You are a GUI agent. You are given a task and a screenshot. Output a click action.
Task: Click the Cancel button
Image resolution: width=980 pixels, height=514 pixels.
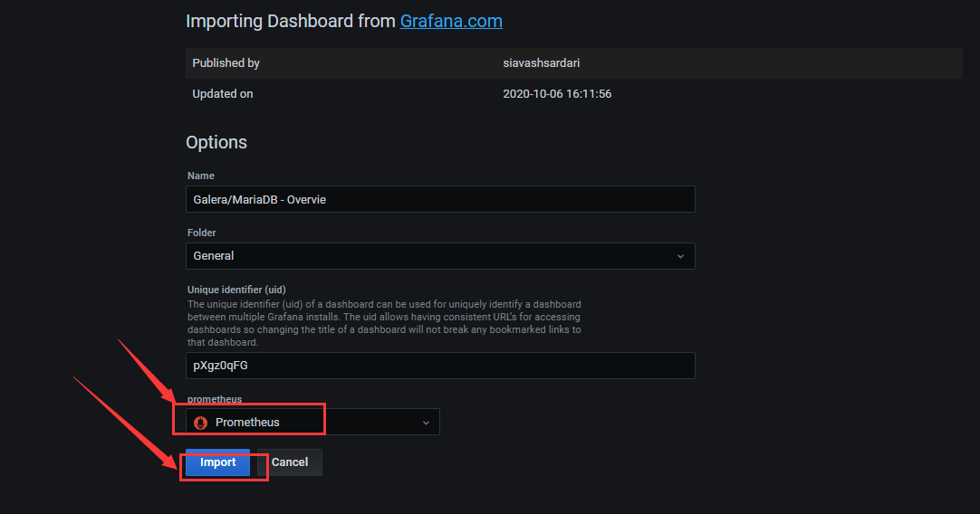pos(289,462)
